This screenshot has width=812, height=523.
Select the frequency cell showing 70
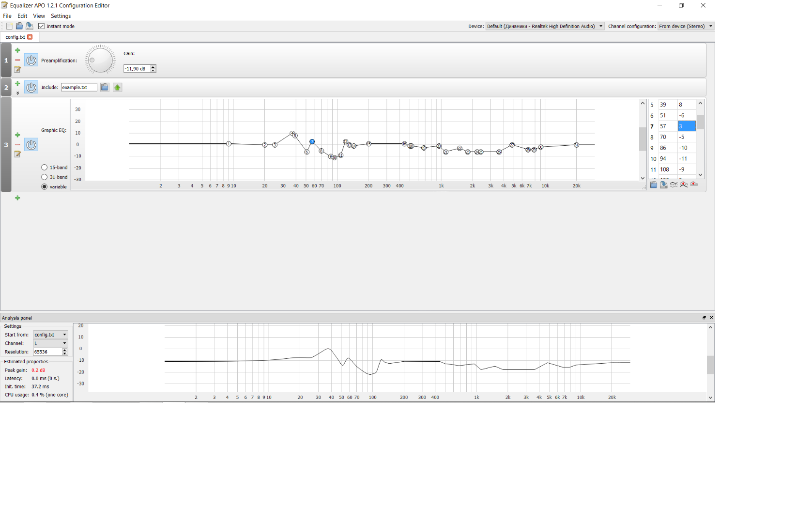coord(668,138)
